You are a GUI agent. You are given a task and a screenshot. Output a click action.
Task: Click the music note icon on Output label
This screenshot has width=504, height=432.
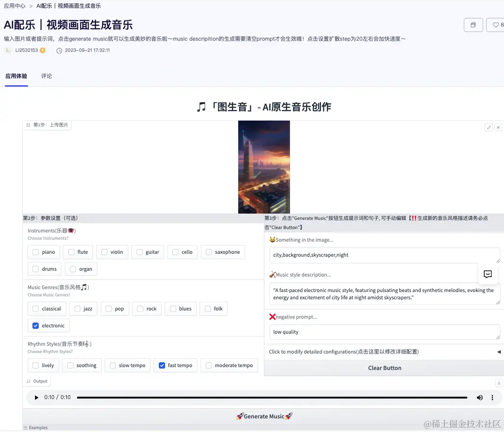tap(28, 381)
